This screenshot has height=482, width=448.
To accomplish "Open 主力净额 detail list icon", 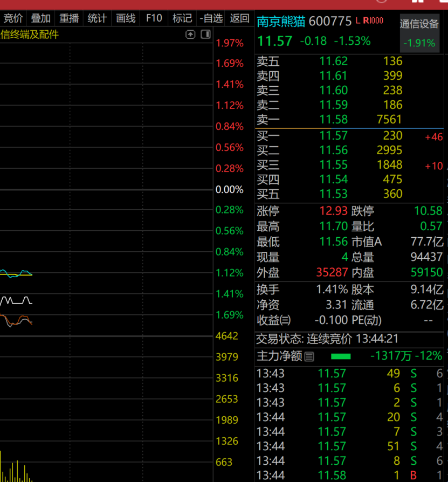I will [309, 356].
